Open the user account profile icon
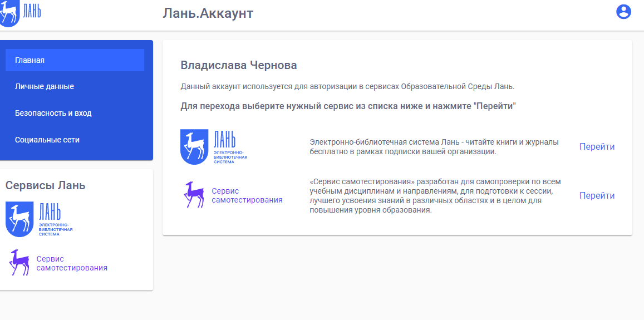This screenshot has width=644, height=320. [623, 12]
